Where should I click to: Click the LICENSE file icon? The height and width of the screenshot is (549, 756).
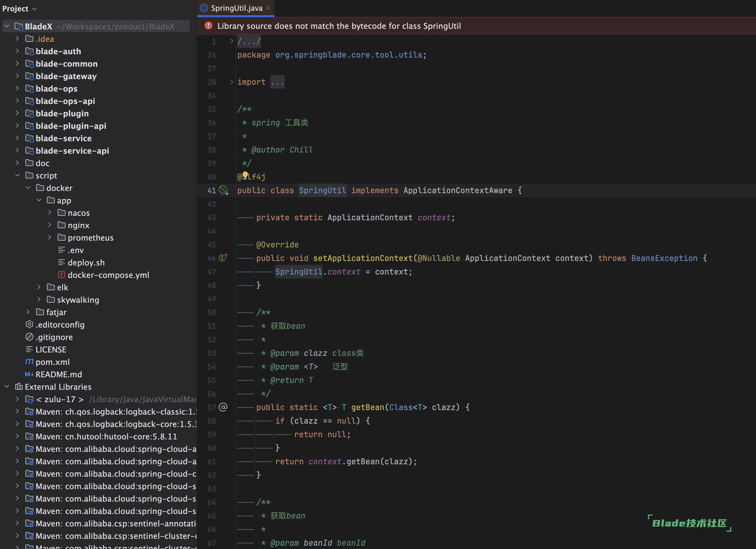click(29, 349)
